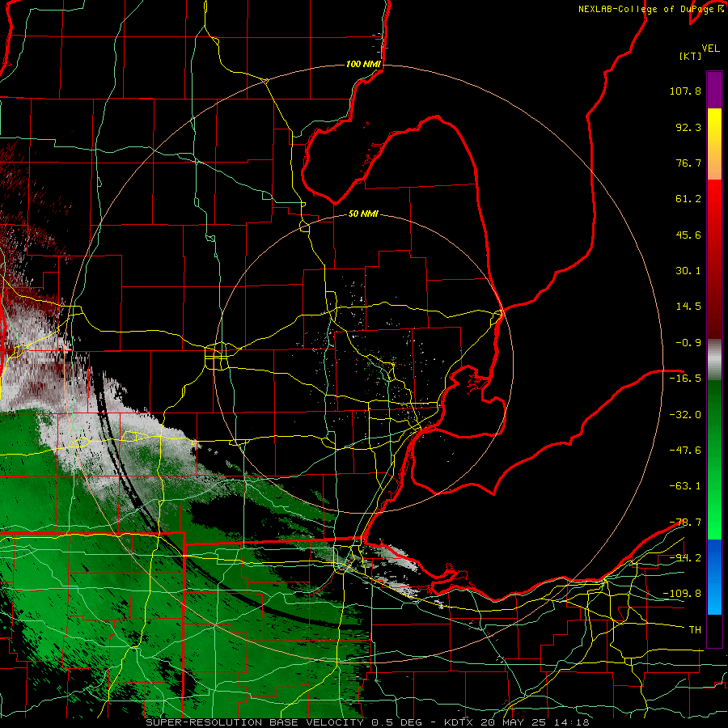Screen dimensions: 728x728
Task: Click the 107.8 velocity scale value
Action: click(685, 91)
